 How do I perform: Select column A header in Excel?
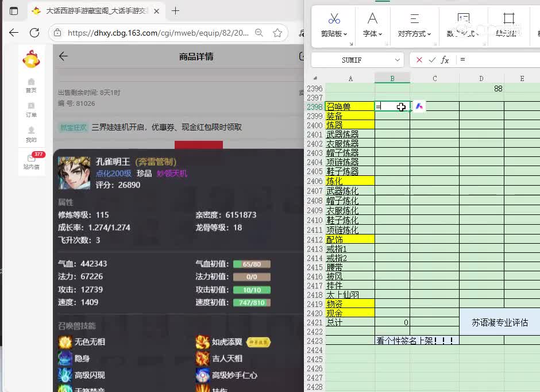pyautogui.click(x=350, y=79)
